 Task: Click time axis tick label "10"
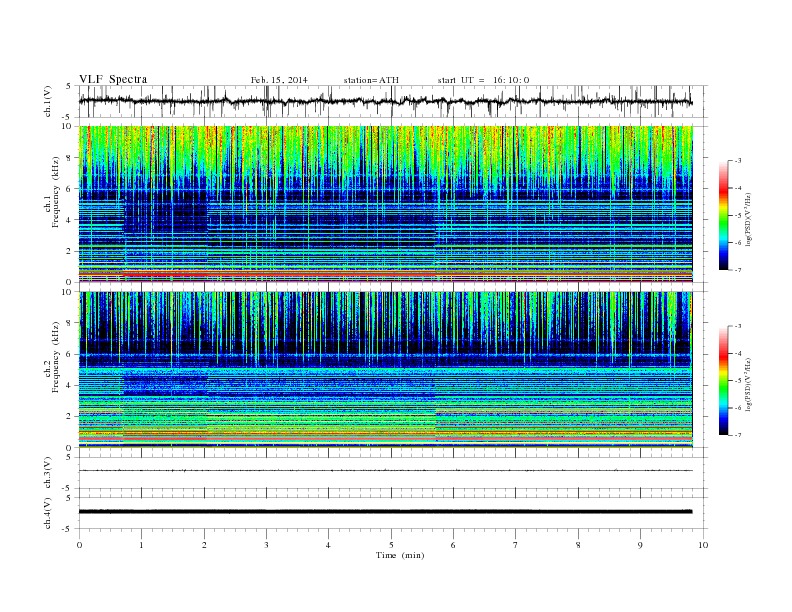click(x=703, y=545)
